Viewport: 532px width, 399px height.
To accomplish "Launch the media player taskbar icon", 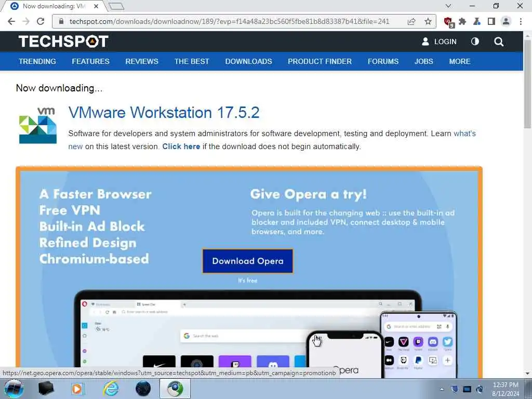I will pyautogui.click(x=78, y=389).
